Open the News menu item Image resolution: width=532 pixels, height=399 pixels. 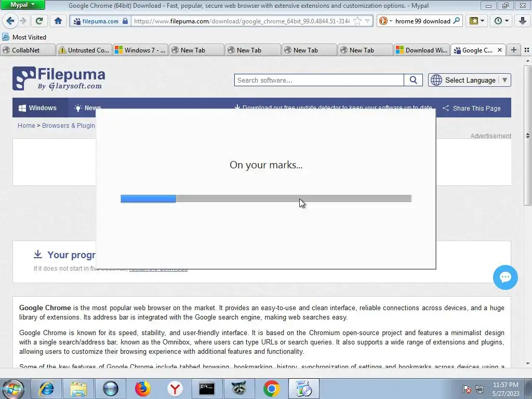coord(87,108)
